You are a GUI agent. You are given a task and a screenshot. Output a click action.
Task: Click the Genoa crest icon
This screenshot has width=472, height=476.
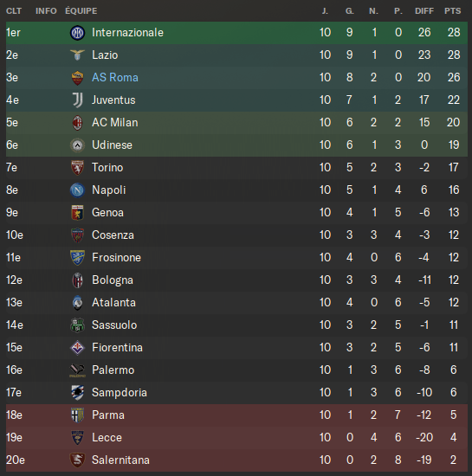pos(77,213)
